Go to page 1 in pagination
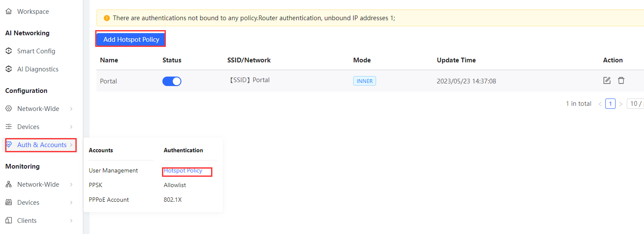 coord(610,104)
